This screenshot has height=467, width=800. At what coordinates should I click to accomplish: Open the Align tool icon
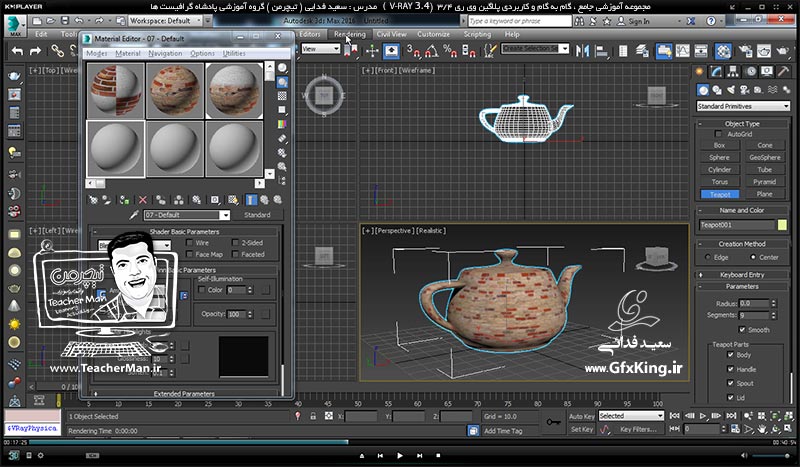602,51
